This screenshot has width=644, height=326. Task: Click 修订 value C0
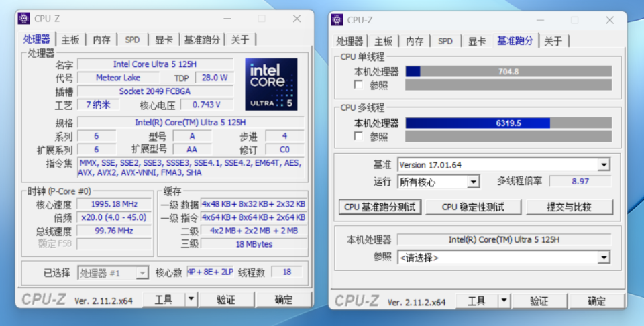284,149
